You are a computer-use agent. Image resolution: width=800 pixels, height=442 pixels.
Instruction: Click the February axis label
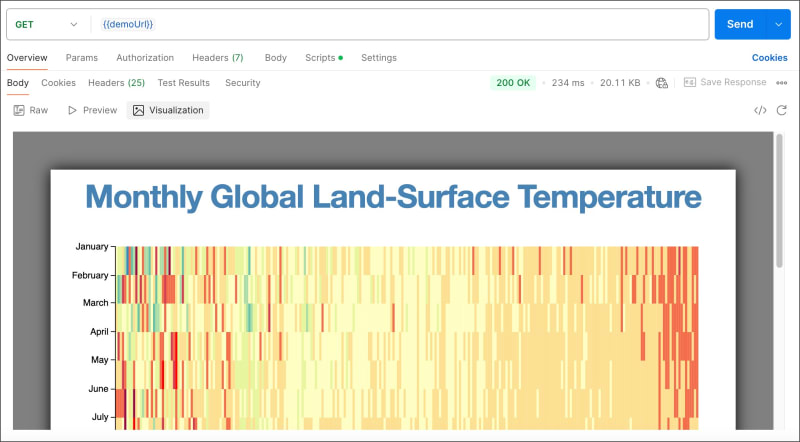(x=90, y=275)
